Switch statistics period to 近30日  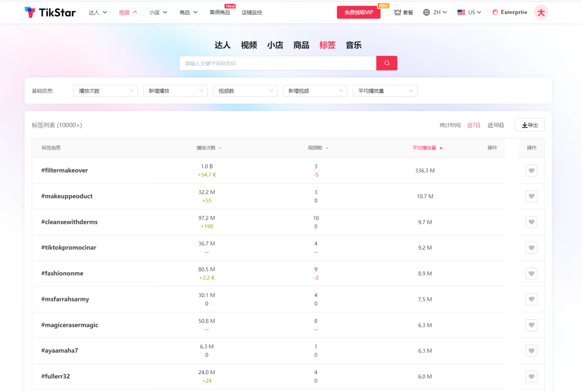(495, 124)
